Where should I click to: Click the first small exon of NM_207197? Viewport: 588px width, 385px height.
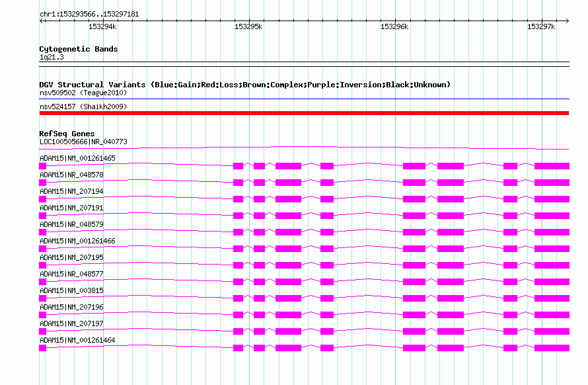click(x=43, y=331)
